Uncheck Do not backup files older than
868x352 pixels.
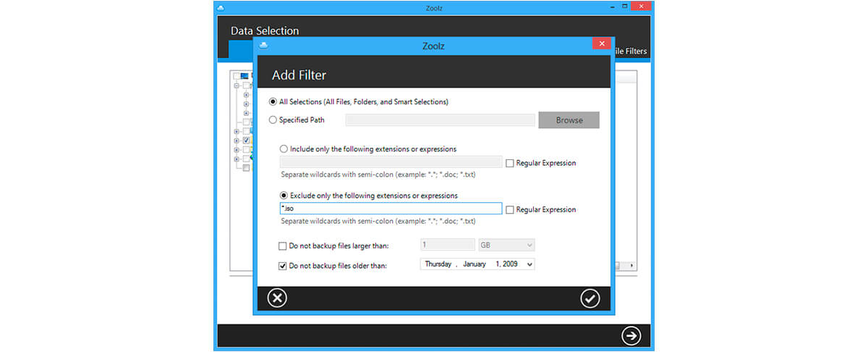[x=283, y=266]
